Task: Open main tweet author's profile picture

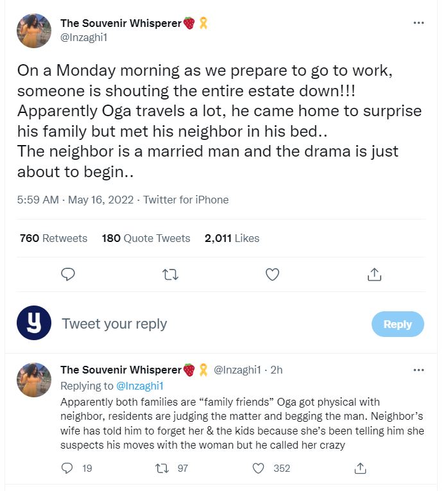Action: point(33,31)
